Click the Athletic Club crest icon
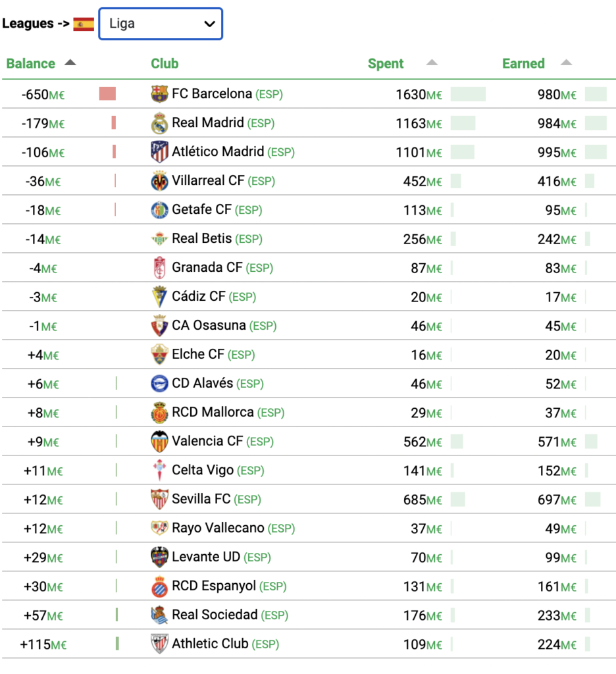The image size is (616, 674). [159, 644]
